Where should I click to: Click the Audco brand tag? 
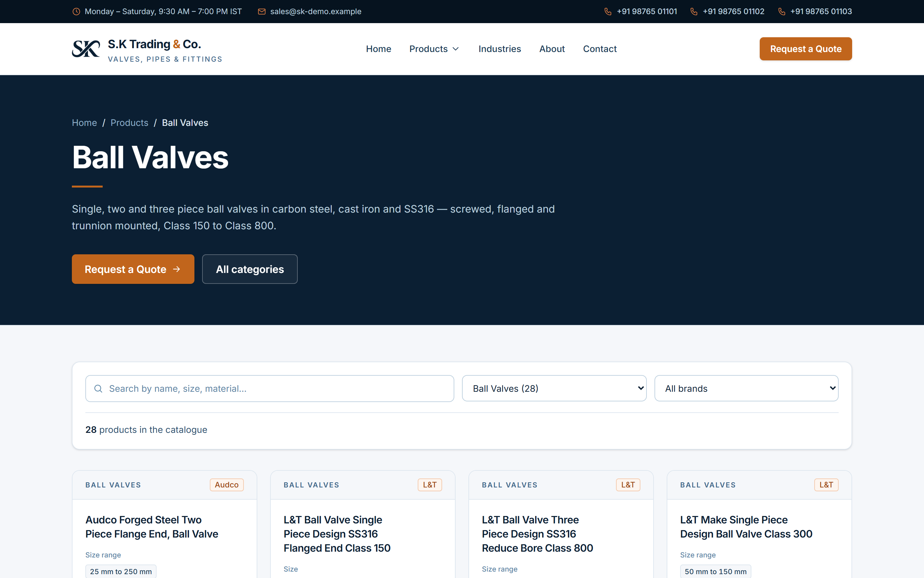[227, 485]
